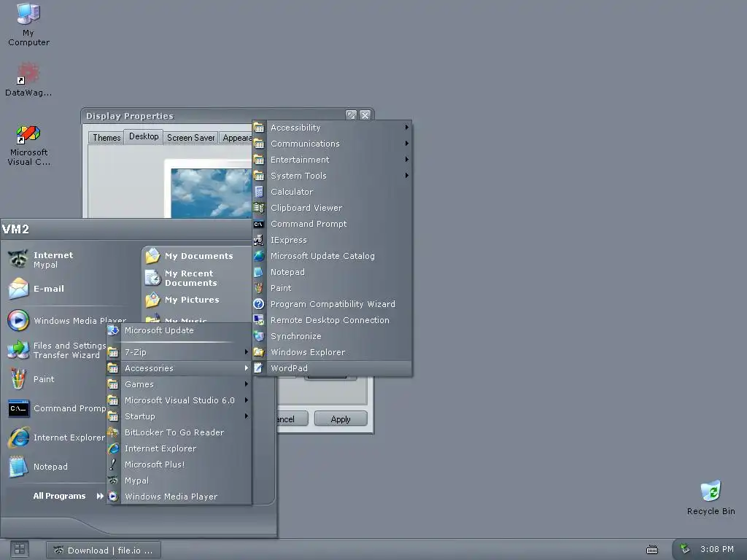This screenshot has height=560, width=747.
Task: Click the clock showing 3:08 PM
Action: [716, 549]
